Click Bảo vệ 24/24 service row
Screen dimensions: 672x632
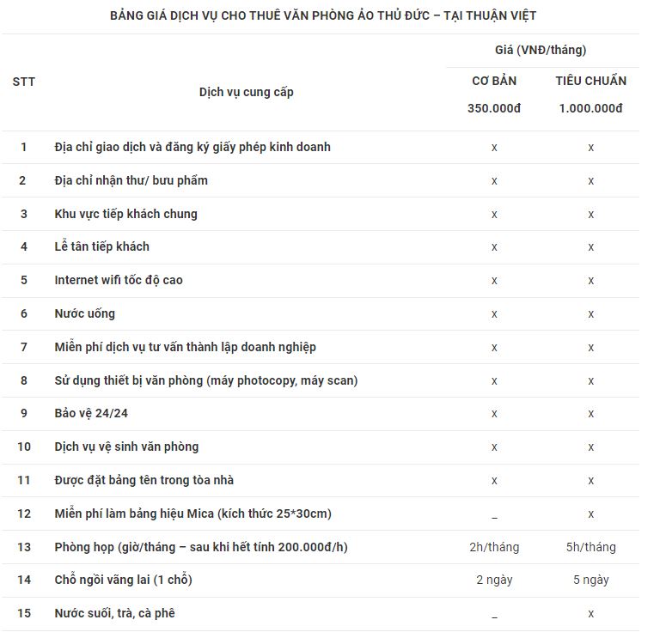click(x=321, y=414)
